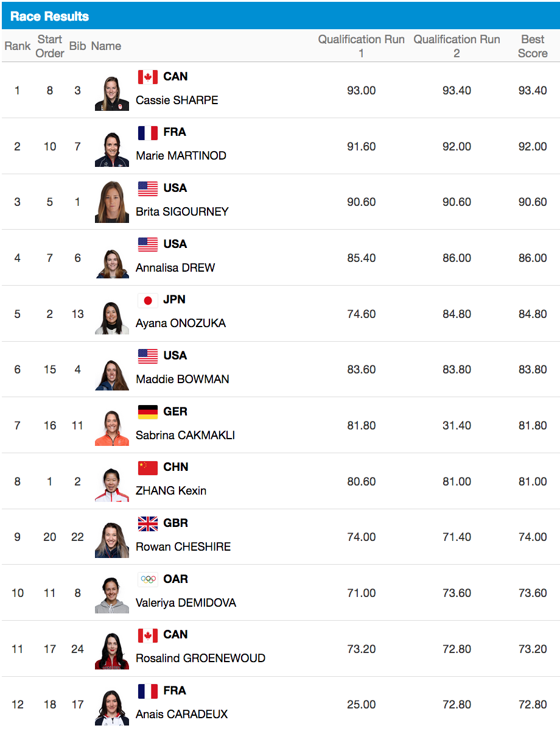This screenshot has width=560, height=731.
Task: Sort by the Rank column header
Action: [18, 46]
